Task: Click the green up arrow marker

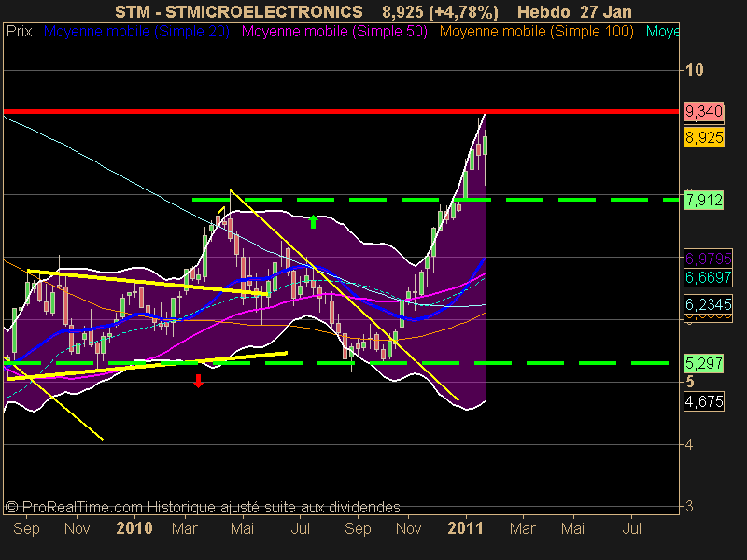Action: click(x=313, y=222)
